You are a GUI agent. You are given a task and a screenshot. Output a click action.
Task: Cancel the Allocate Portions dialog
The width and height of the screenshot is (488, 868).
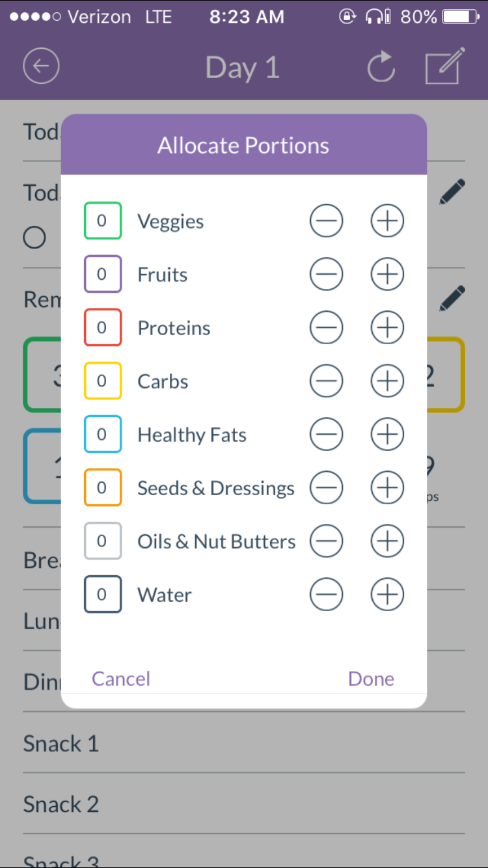tap(121, 679)
